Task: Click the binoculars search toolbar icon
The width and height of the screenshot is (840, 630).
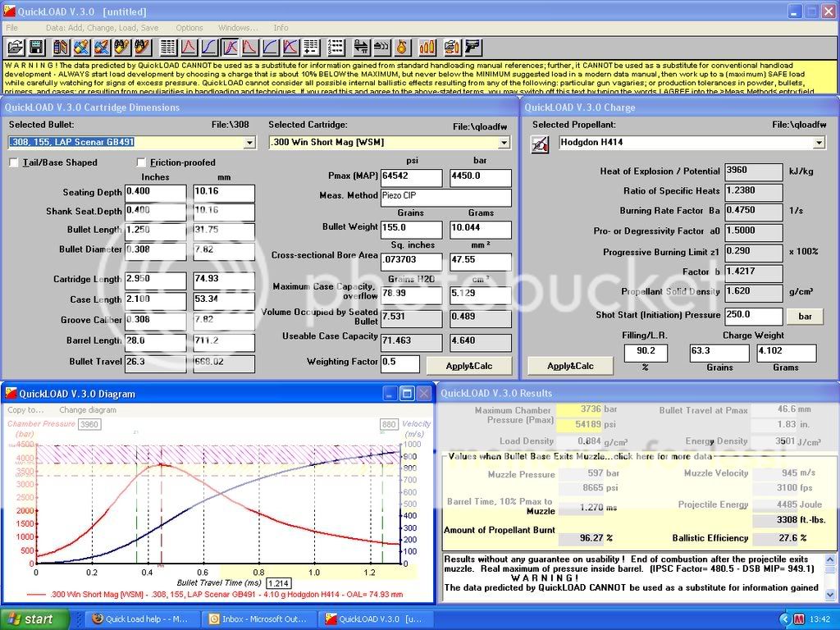Action: (122, 48)
